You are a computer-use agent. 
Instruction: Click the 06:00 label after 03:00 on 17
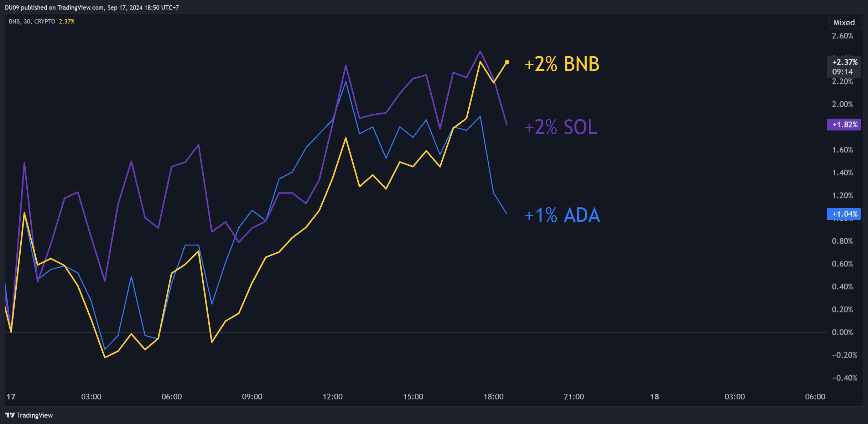coord(172,397)
